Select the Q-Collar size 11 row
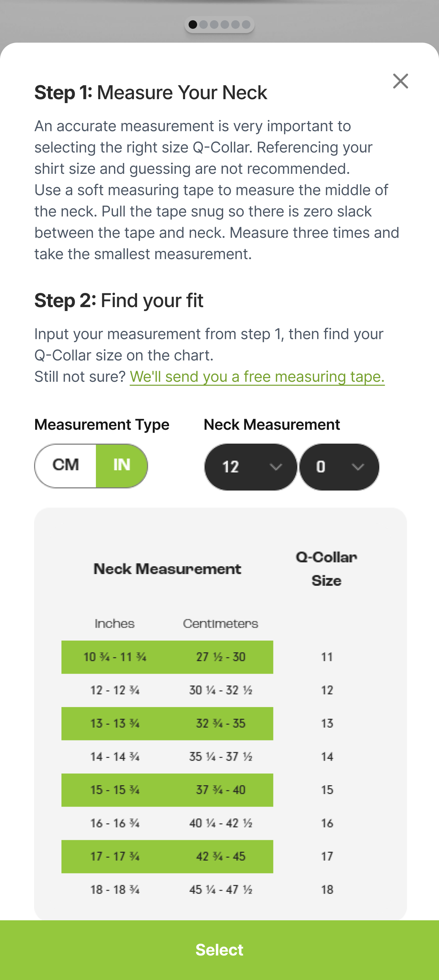439x980 pixels. (x=167, y=657)
